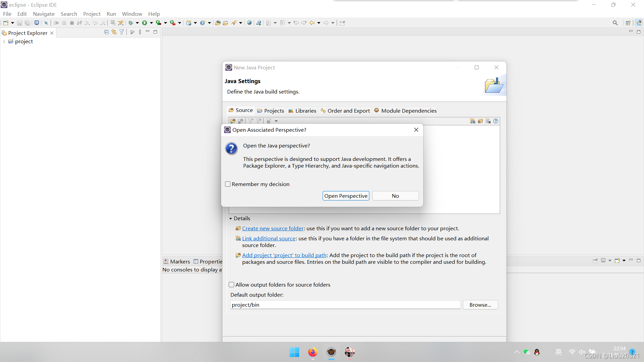The height and width of the screenshot is (362, 644).
Task: Click the New wizard icon in toolbar
Action: click(6, 23)
